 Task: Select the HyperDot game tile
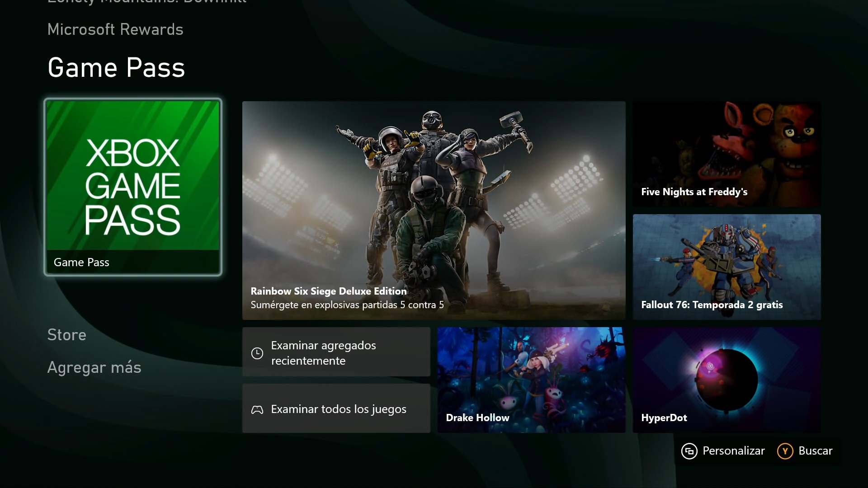(726, 380)
